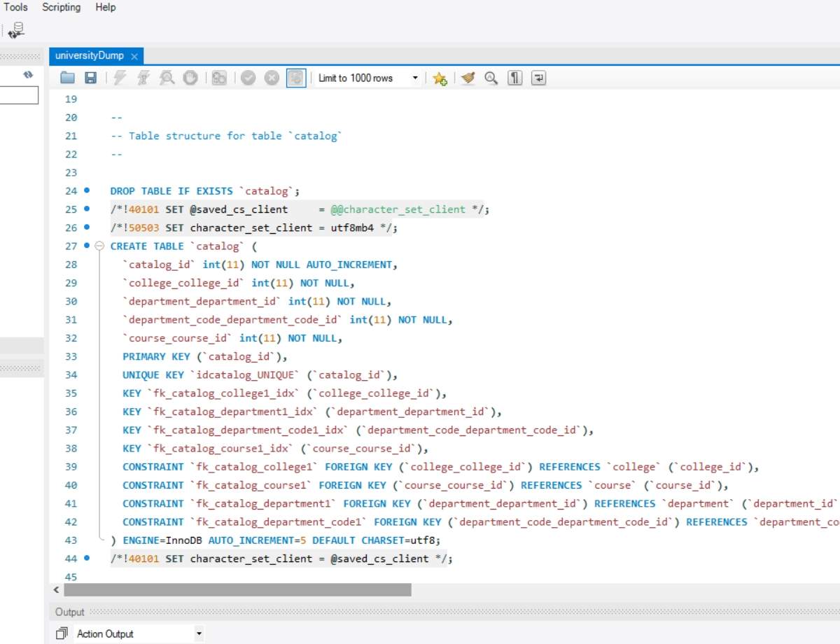Click the UNIQUE KEY idcatalog_UNIQUE line

260,374
